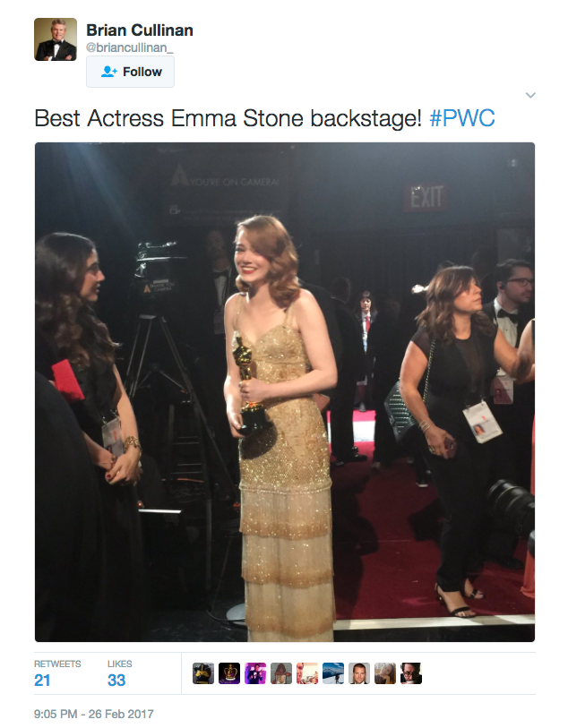Click the Brian Cullinan display name

click(140, 30)
